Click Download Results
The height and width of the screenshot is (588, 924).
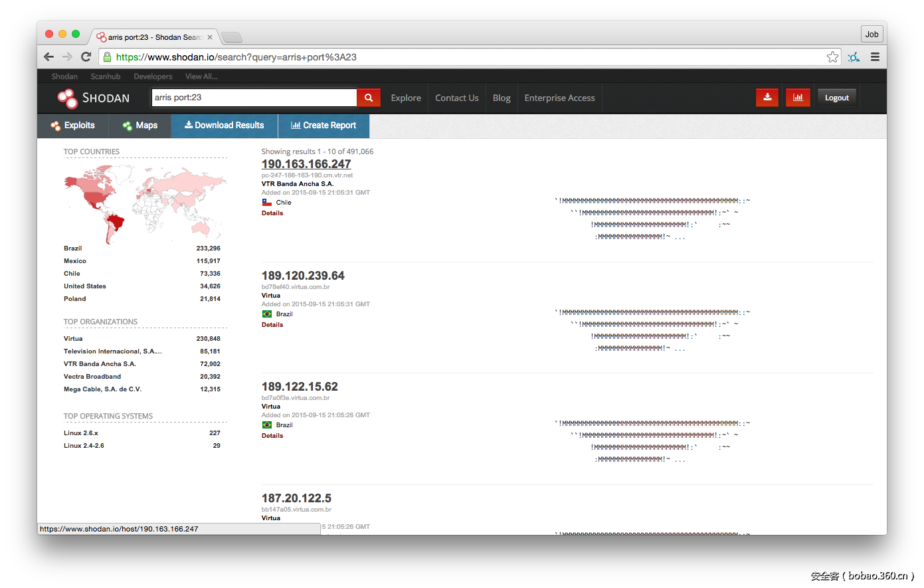(x=225, y=126)
